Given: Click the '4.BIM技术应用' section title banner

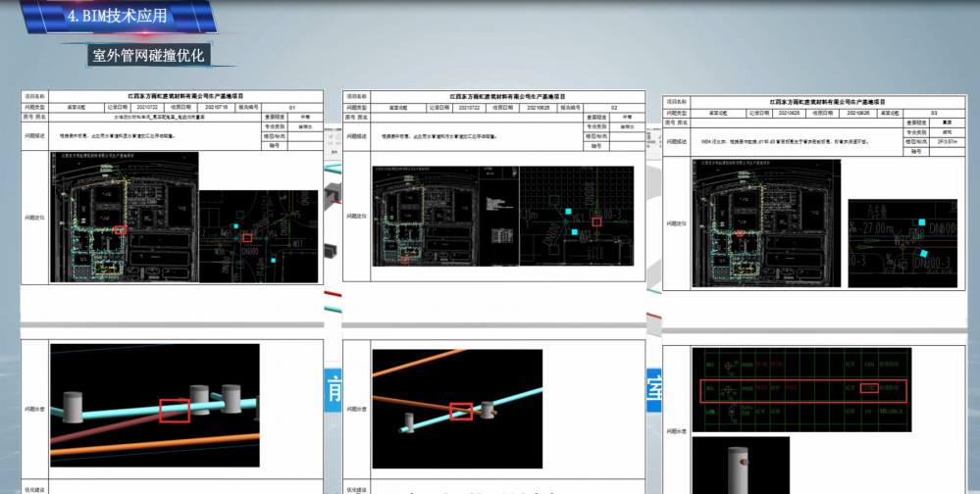Looking at the screenshot, I should [x=116, y=17].
